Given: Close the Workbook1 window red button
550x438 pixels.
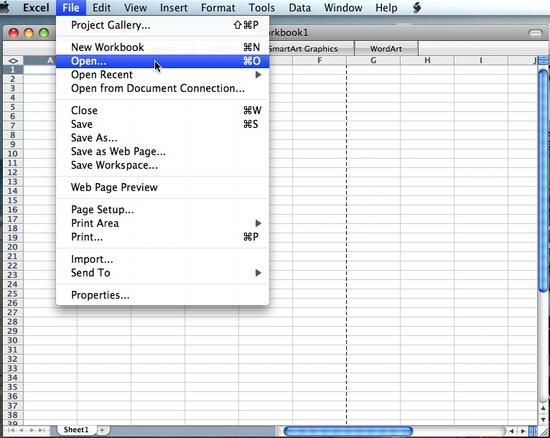Looking at the screenshot, I should coord(14,33).
